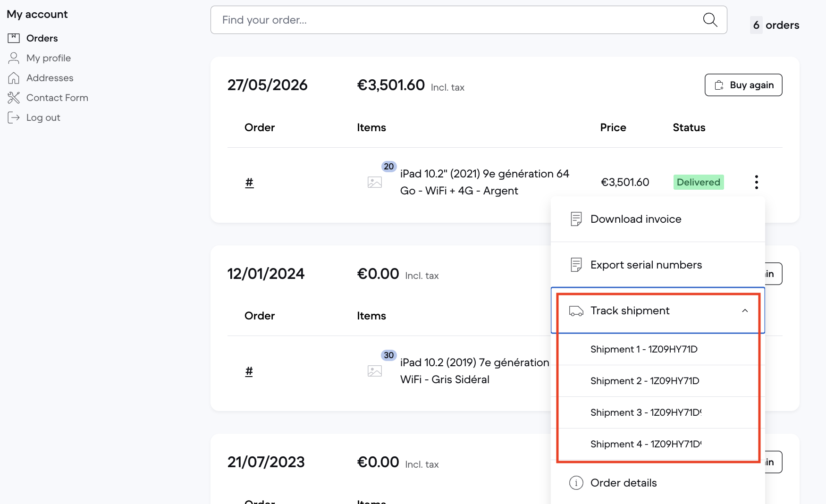Click the Buy again button
This screenshot has height=504, width=826.
click(x=743, y=85)
